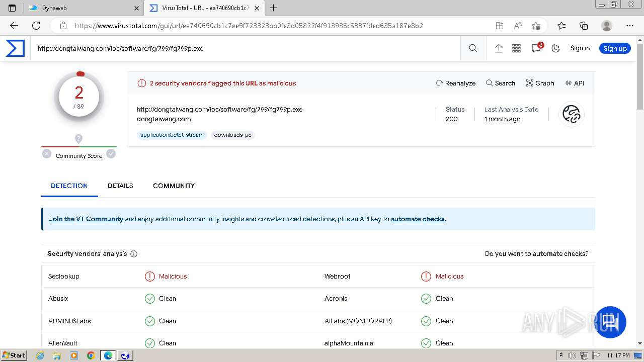Click the Edge app available icon
This screenshot has height=362, width=644.
click(x=499, y=26)
